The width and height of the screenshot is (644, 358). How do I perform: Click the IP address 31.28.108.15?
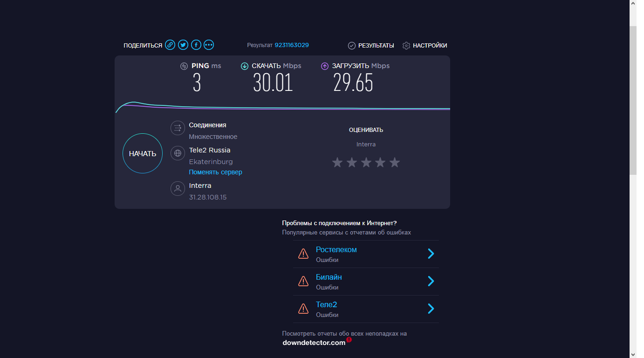(208, 197)
